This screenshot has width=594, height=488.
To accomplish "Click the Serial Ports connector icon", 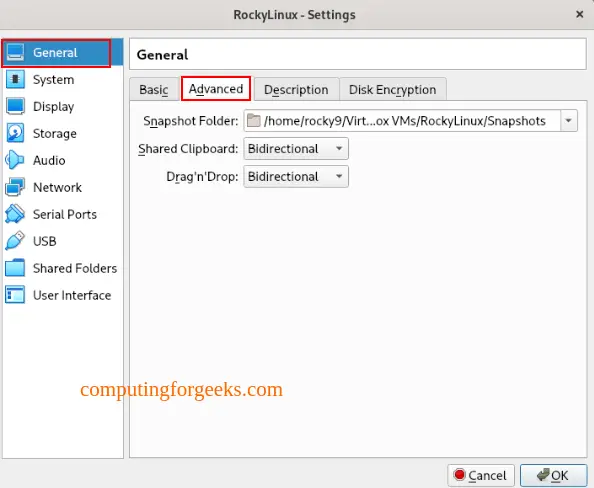I will coord(15,214).
